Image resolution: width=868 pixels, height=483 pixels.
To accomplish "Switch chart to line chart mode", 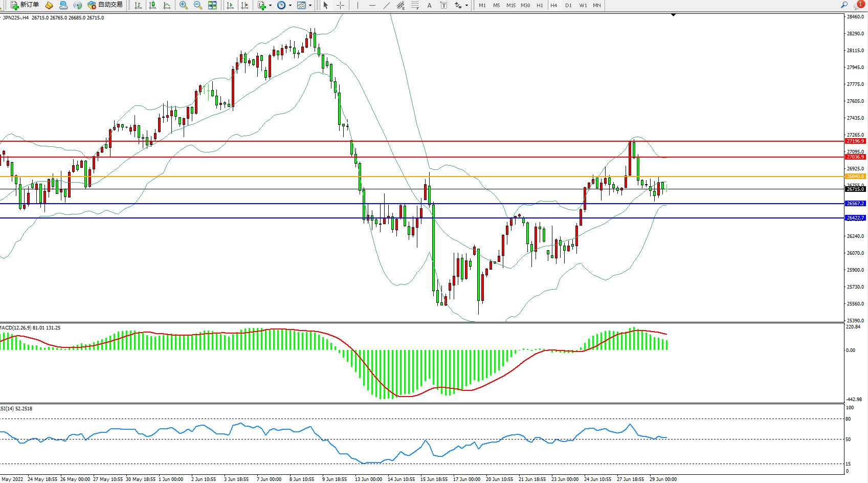I will pos(167,5).
